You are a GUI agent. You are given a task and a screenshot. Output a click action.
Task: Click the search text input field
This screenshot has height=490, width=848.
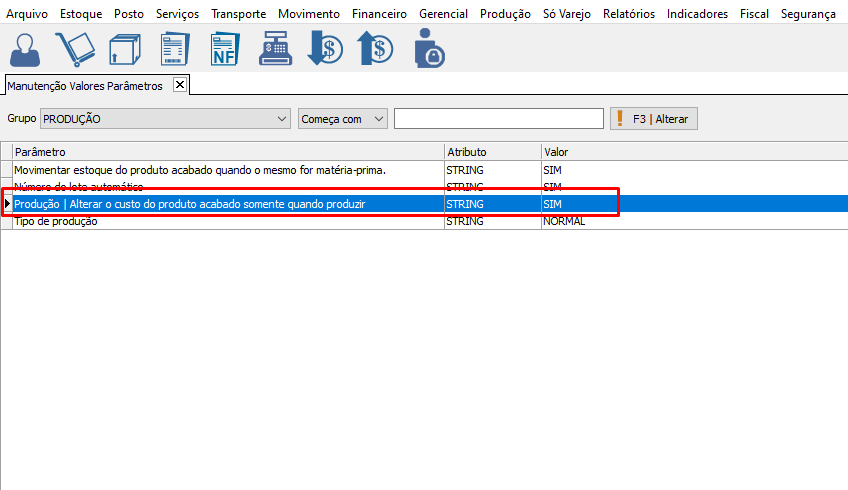click(x=498, y=119)
